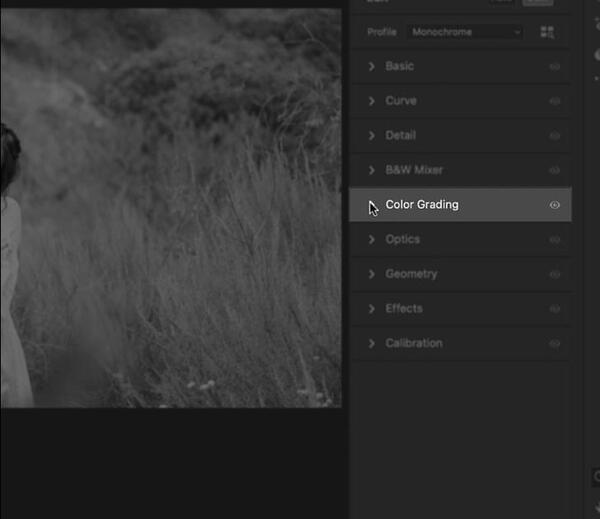Open the profile browser grid icon

(x=547, y=32)
